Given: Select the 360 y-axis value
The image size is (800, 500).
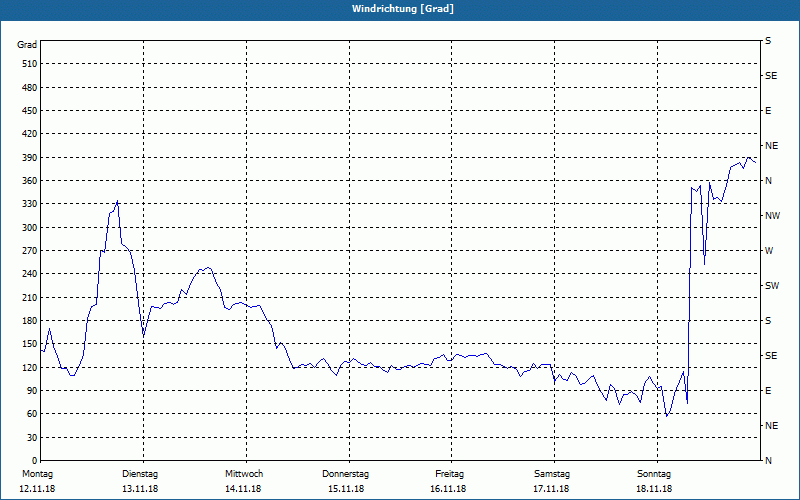Looking at the screenshot, I should [x=30, y=181].
